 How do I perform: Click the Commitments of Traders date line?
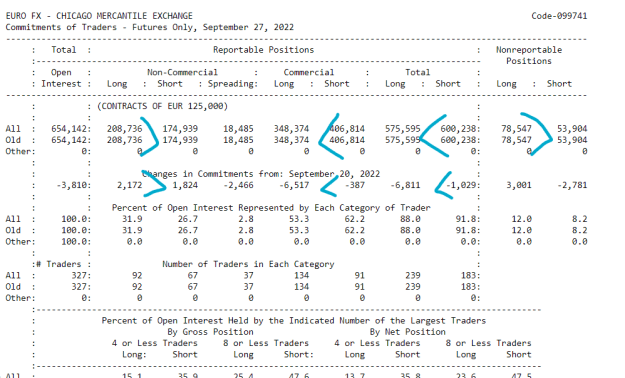[149, 27]
